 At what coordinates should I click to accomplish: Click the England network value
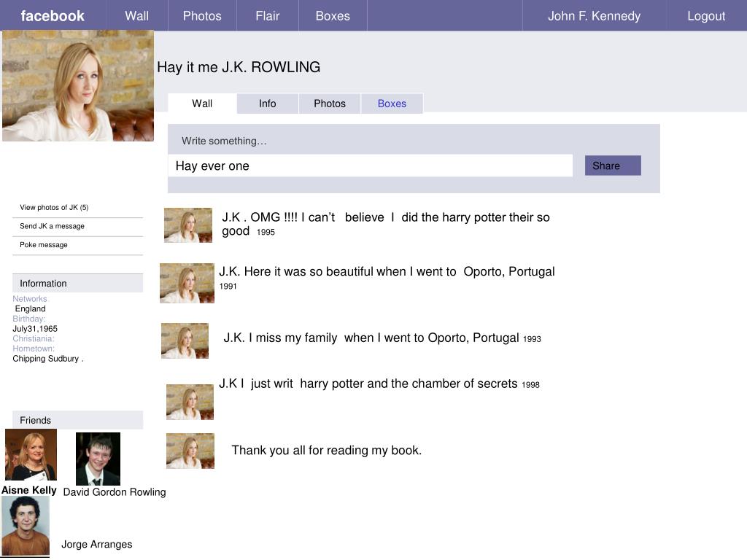pos(30,308)
